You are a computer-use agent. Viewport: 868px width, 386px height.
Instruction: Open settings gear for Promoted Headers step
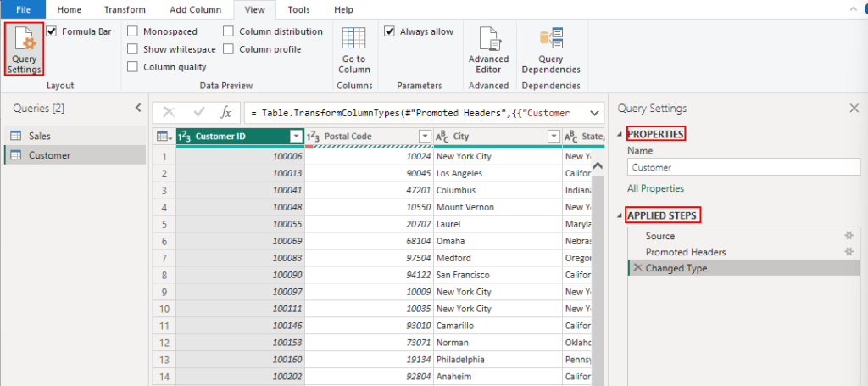tap(848, 251)
